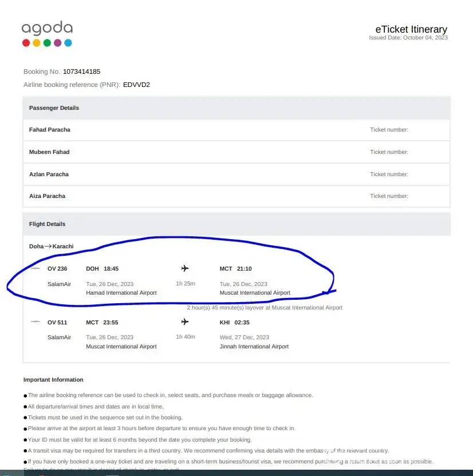The width and height of the screenshot is (473, 476).
Task: Click the flight duration "1h 25m"
Action: tap(186, 284)
